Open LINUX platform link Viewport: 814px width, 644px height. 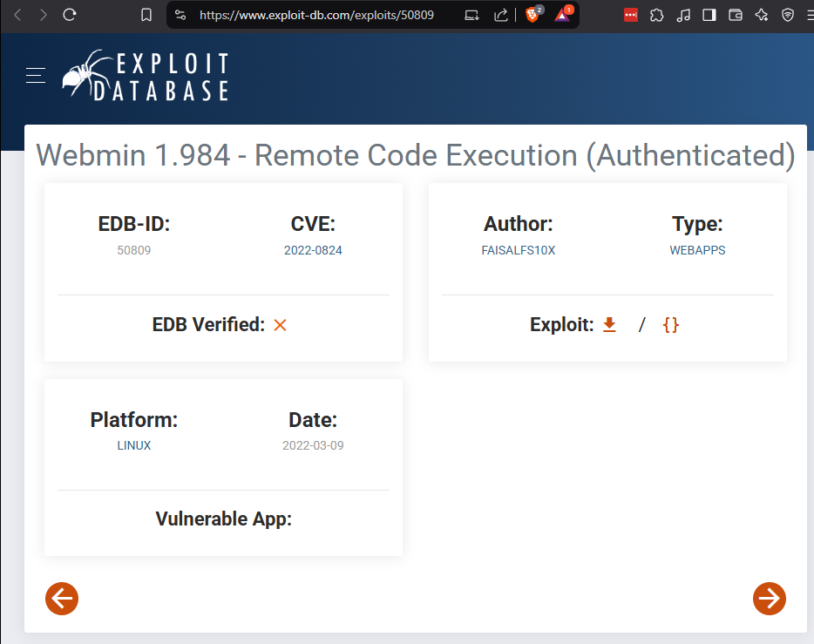coord(134,445)
